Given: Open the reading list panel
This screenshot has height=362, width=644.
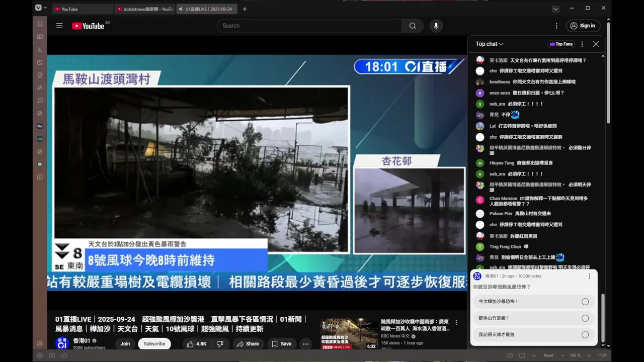Looking at the screenshot, I should click(40, 37).
